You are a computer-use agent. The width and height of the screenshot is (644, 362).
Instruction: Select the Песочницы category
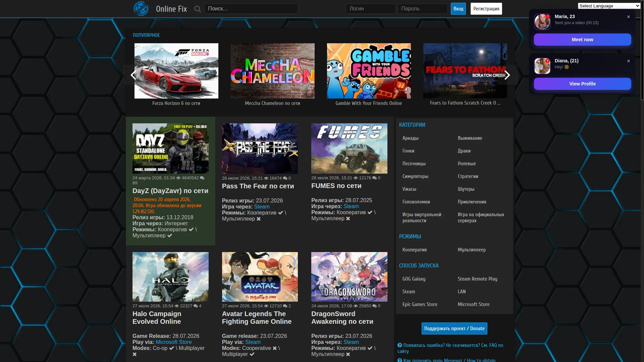click(x=414, y=164)
